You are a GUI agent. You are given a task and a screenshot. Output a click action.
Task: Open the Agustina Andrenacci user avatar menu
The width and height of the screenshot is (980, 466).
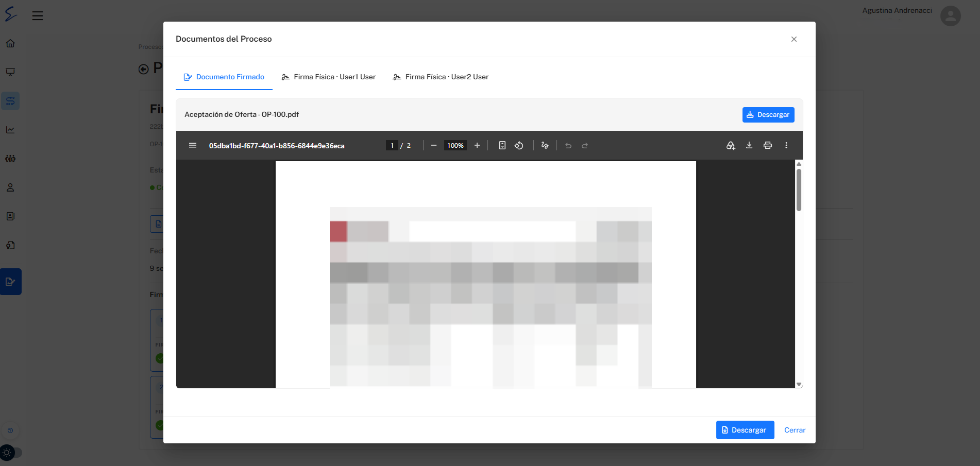pyautogui.click(x=950, y=16)
